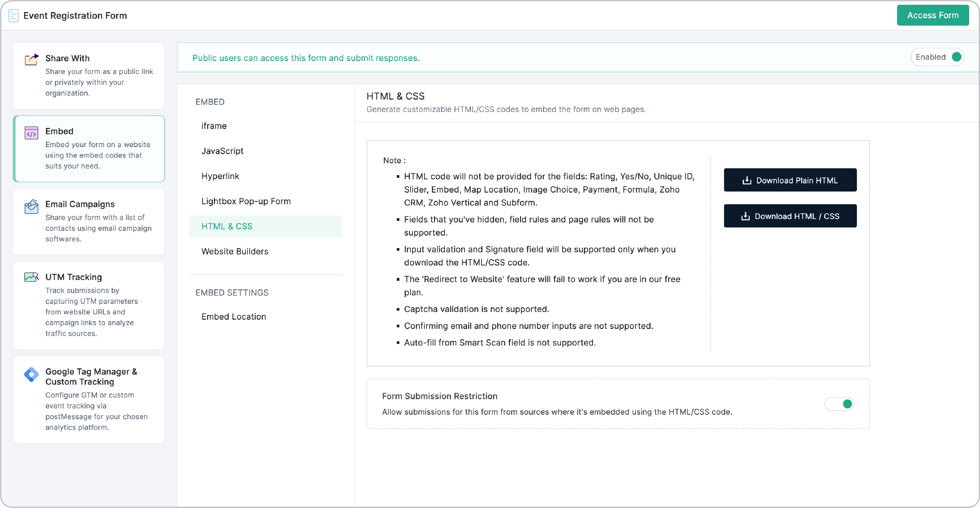The image size is (980, 508).
Task: Click the UTM Tracking chart icon
Action: 31,277
